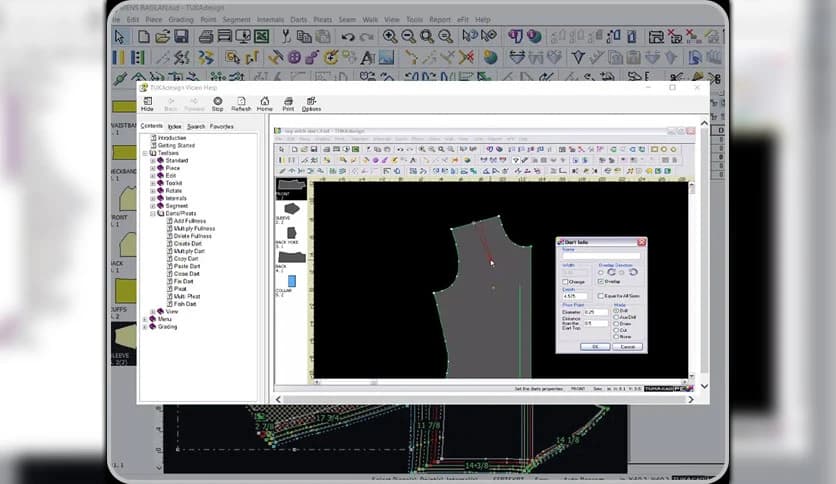Image resolution: width=836 pixels, height=484 pixels.
Task: Click the Zoom In magnifier icon
Action: coord(390,36)
